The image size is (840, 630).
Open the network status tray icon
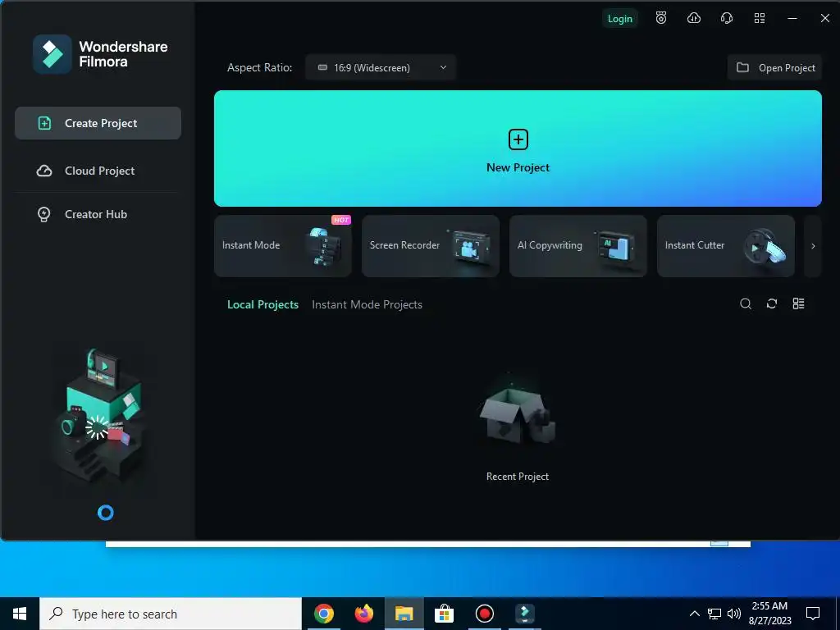click(714, 614)
